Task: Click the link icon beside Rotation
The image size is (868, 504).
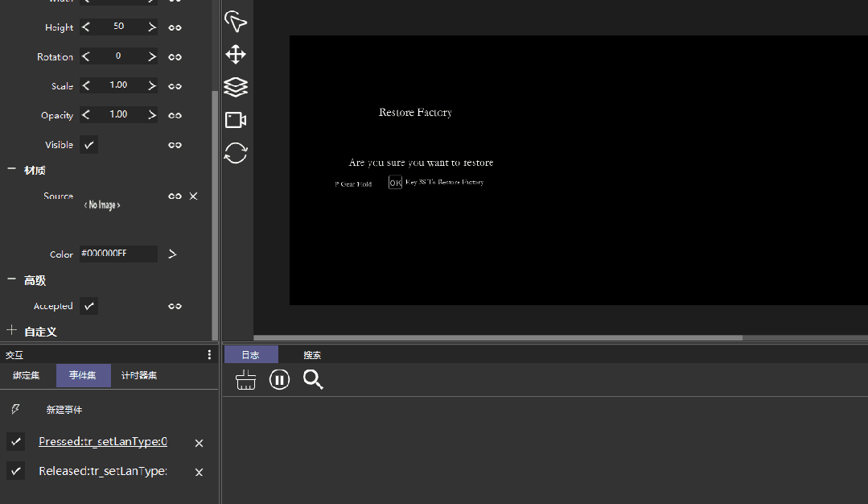Action: (175, 56)
